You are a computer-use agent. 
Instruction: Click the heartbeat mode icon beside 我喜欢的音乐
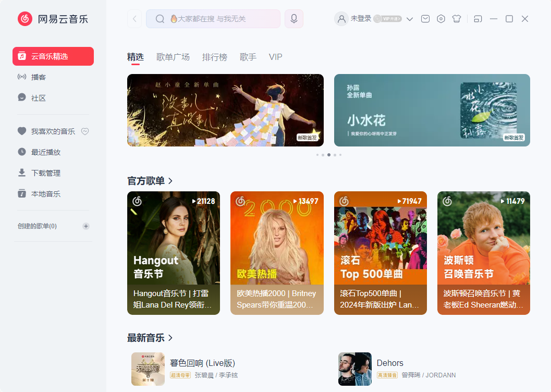(85, 131)
